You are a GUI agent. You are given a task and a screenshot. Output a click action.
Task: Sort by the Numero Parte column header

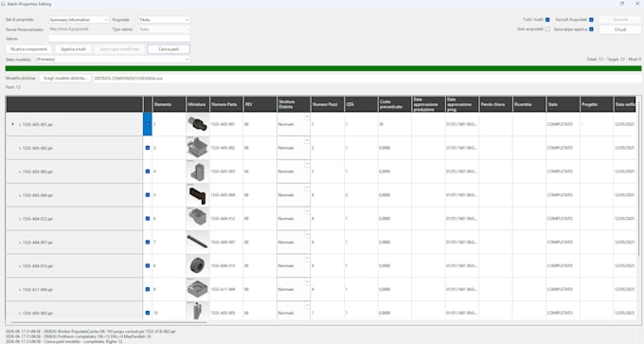(226, 104)
